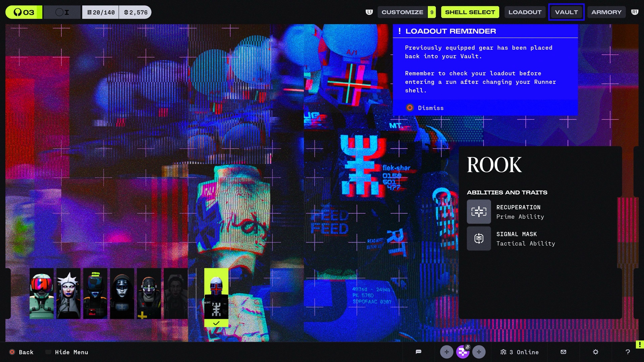Screen dimensions: 644x362
Task: Open the chat message icon
Action: [418, 352]
